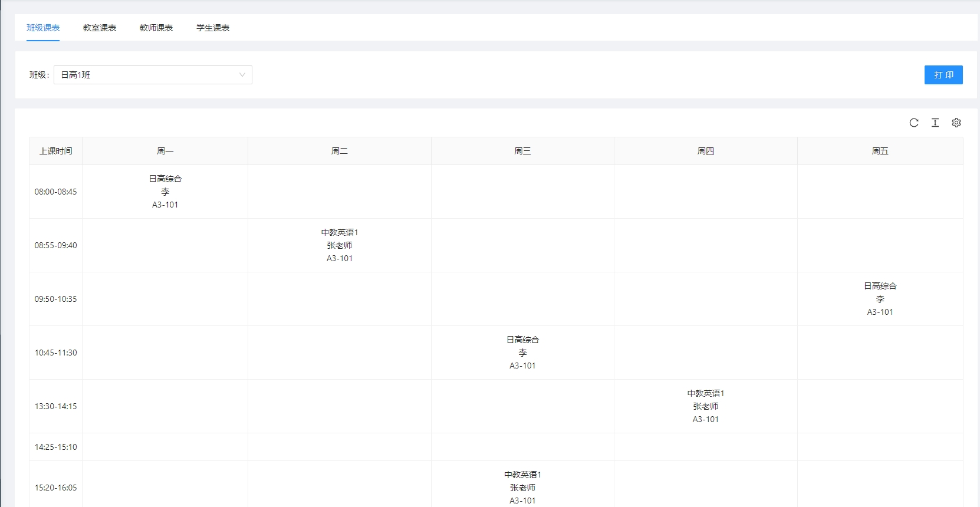This screenshot has height=507, width=980.
Task: Click the 周三 column header
Action: [522, 151]
